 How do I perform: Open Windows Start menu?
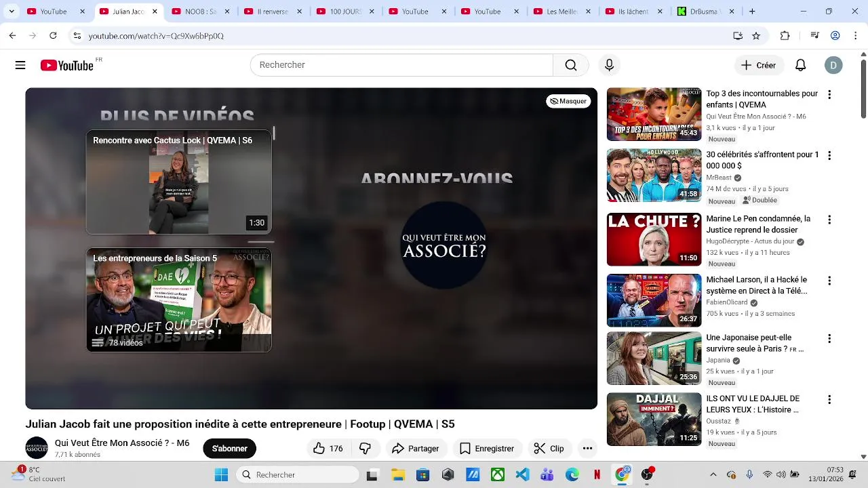coord(221,474)
